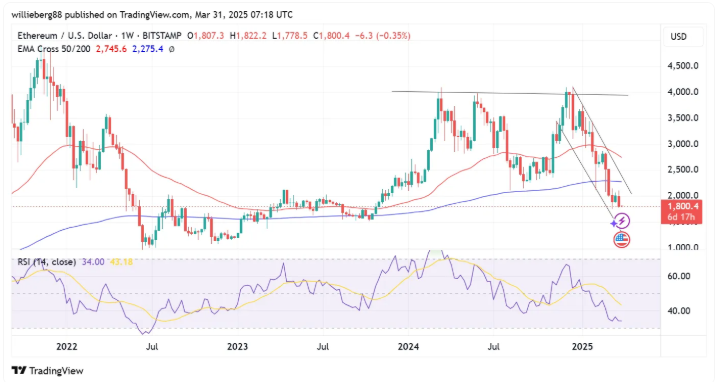Click the 40.00 RSI axis label
This screenshot has width=718, height=382.
pos(680,311)
